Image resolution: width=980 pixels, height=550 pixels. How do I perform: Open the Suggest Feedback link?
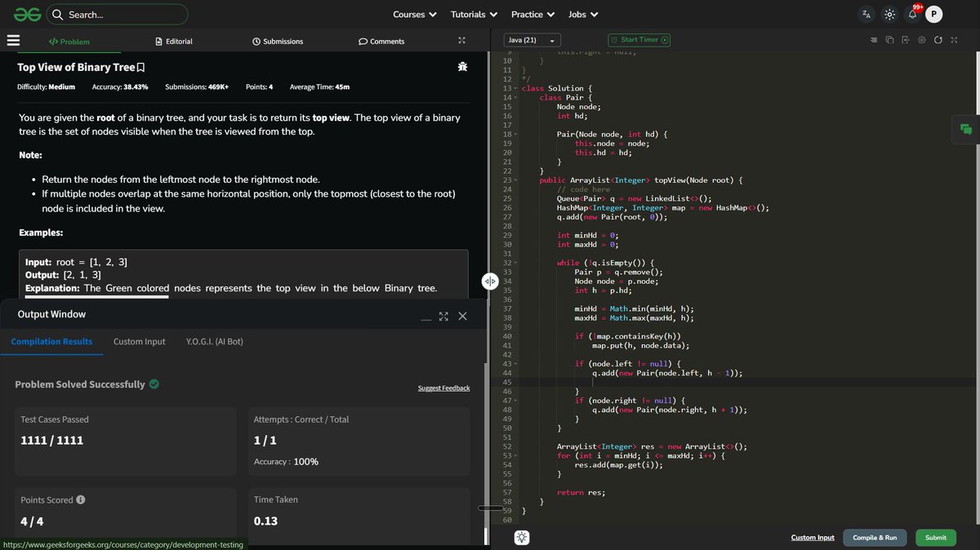tap(443, 388)
